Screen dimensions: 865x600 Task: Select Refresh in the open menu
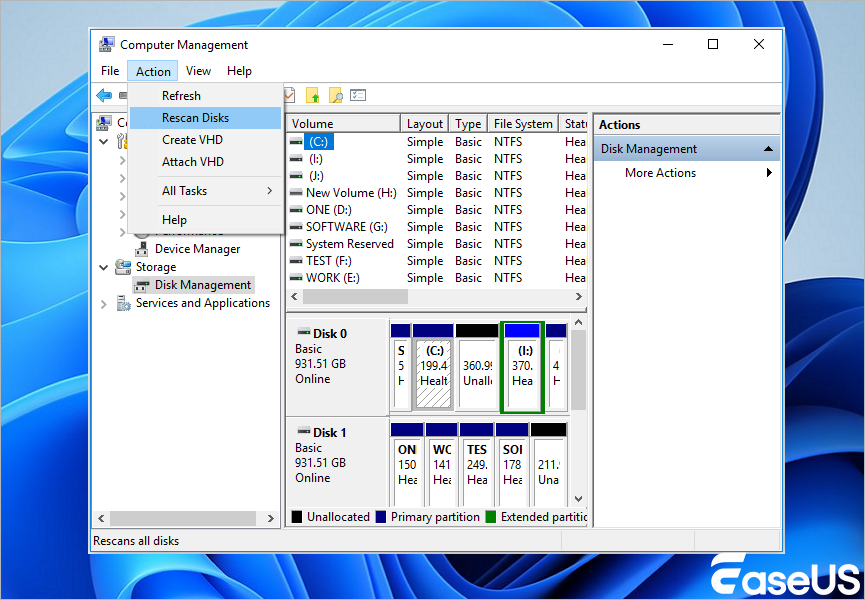180,95
